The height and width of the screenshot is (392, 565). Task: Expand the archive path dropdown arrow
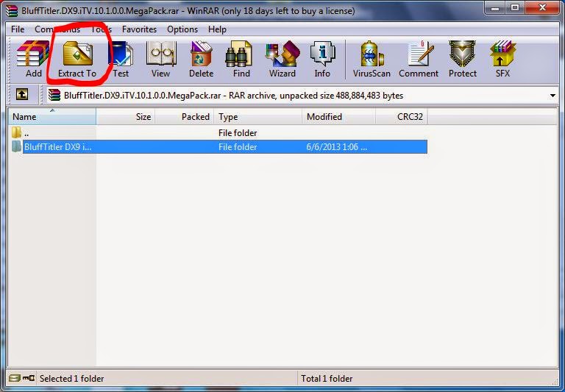click(552, 96)
